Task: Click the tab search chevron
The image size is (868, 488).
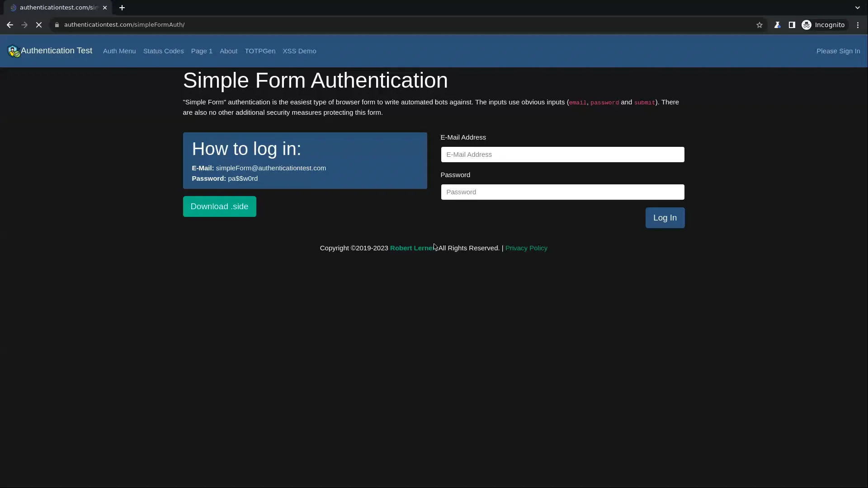Action: pyautogui.click(x=857, y=8)
